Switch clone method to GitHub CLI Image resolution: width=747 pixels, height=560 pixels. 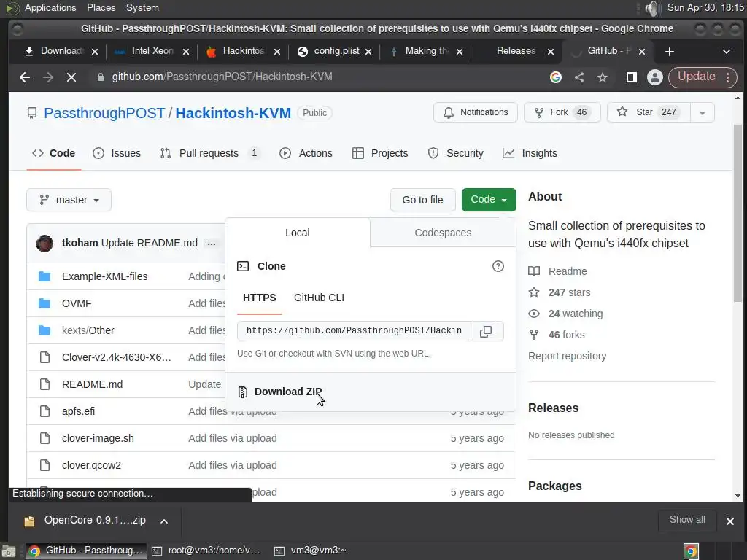pos(320,297)
